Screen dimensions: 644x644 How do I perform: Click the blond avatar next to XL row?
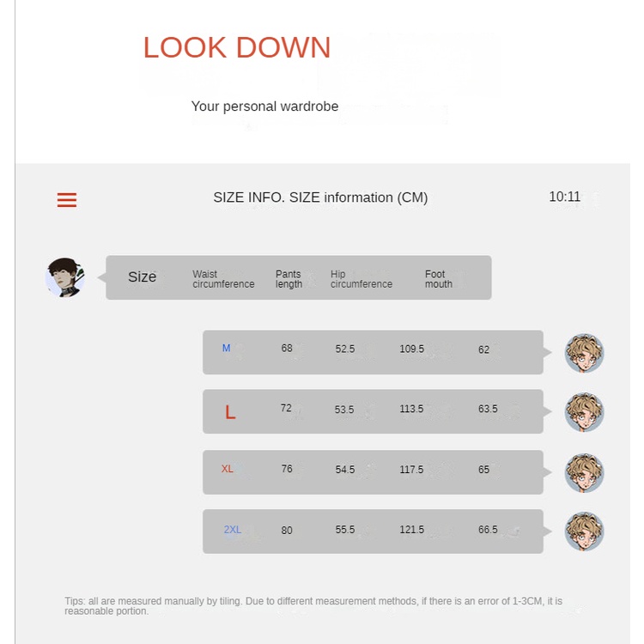click(x=585, y=472)
